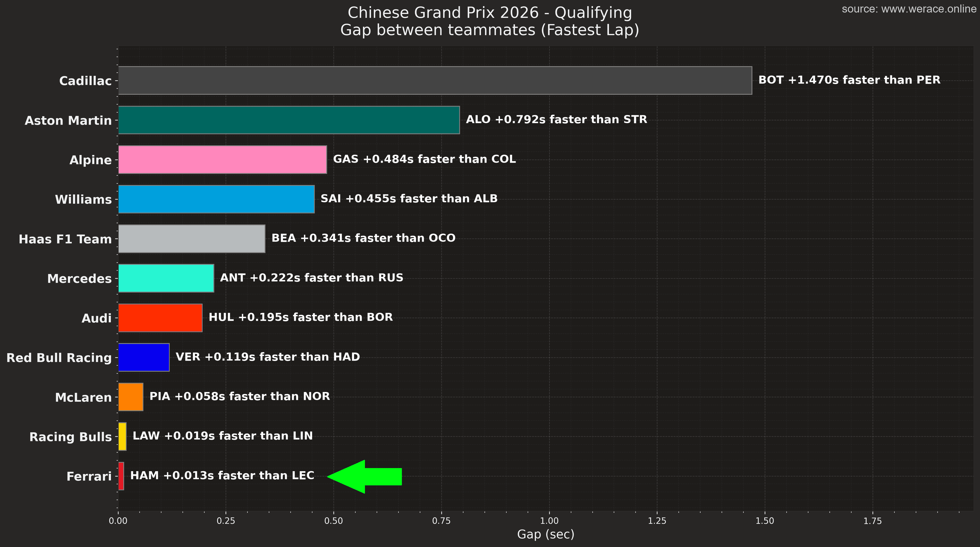The height and width of the screenshot is (547, 980).
Task: Click the pink Alpine bar
Action: pyautogui.click(x=222, y=160)
